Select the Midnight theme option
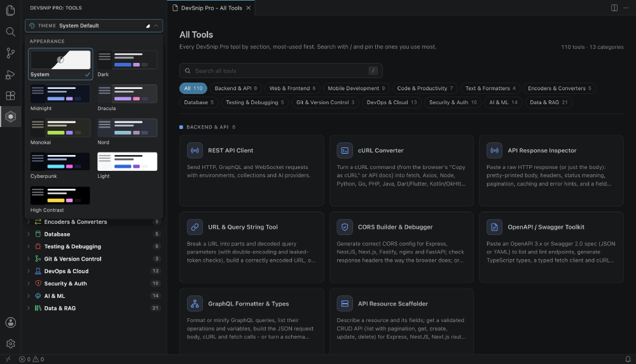 [60, 98]
